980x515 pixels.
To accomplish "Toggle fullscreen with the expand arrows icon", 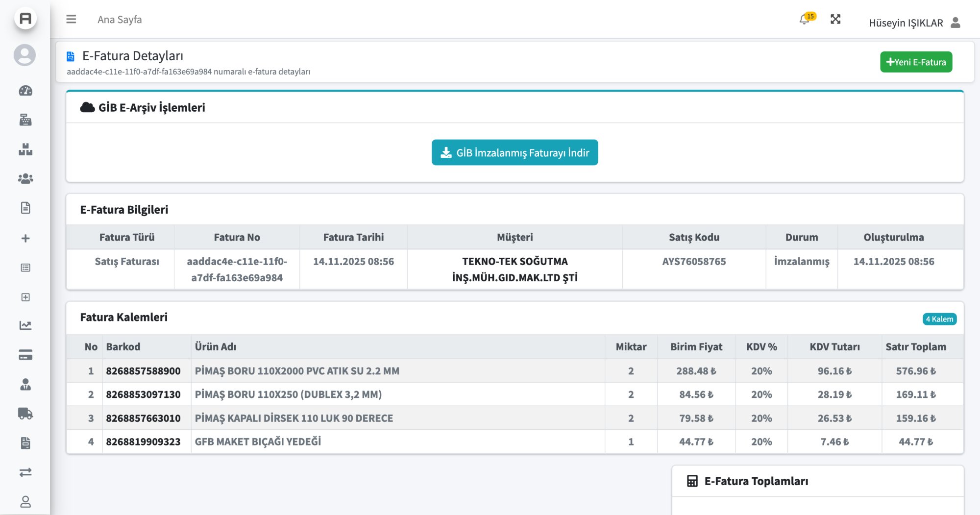I will [x=835, y=20].
